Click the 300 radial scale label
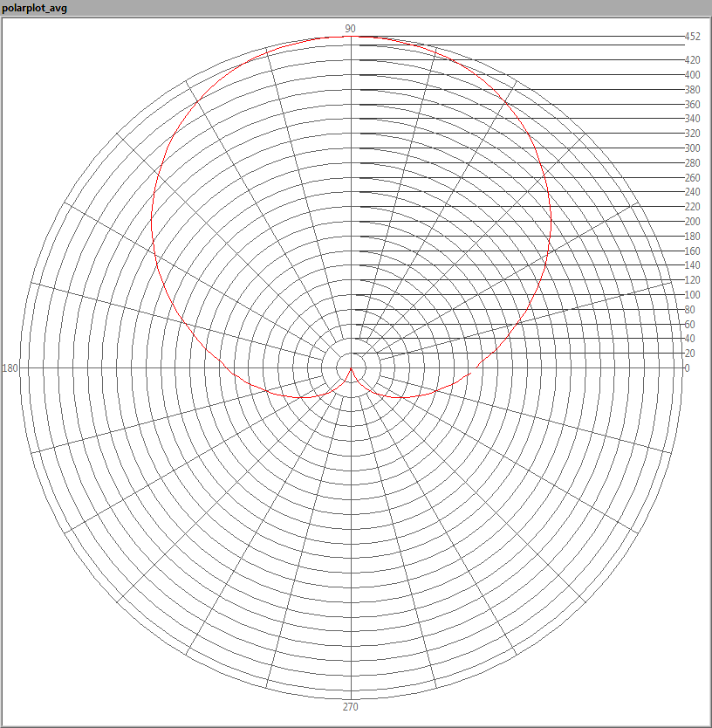 coord(692,148)
